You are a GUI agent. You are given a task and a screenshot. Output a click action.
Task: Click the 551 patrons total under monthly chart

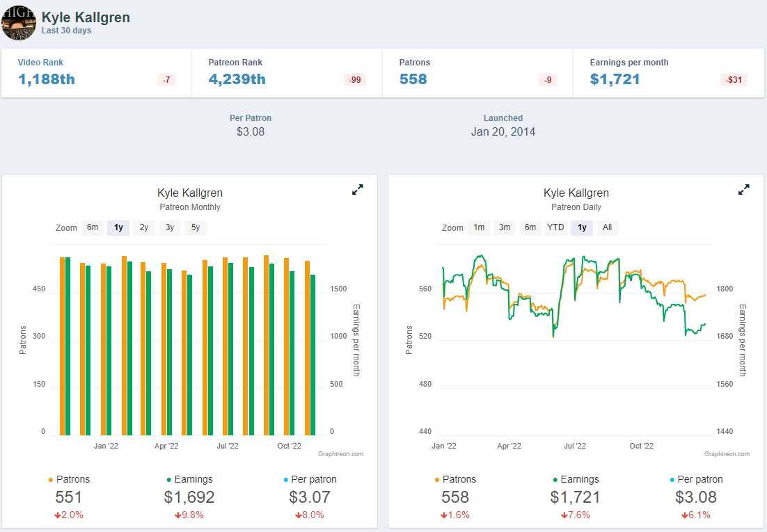pyautogui.click(x=68, y=497)
